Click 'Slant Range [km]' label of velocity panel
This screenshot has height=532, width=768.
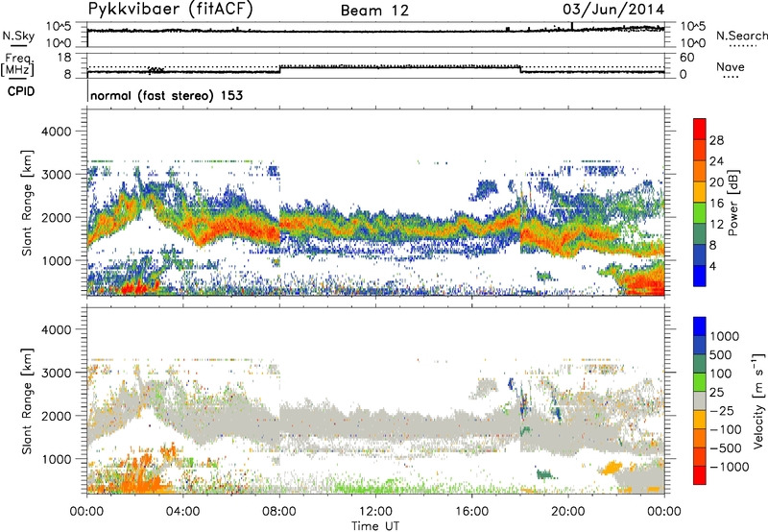pos(27,400)
